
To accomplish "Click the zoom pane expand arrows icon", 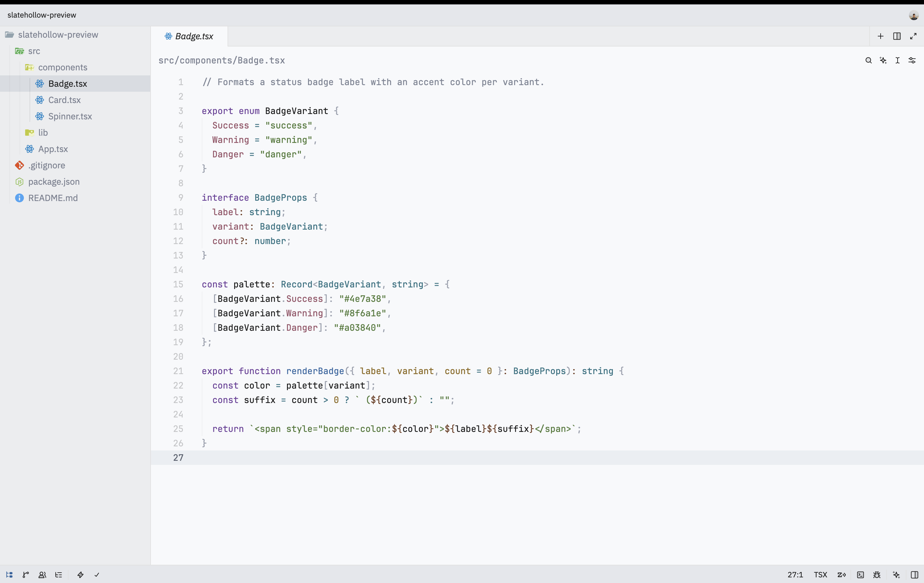I will (x=913, y=36).
